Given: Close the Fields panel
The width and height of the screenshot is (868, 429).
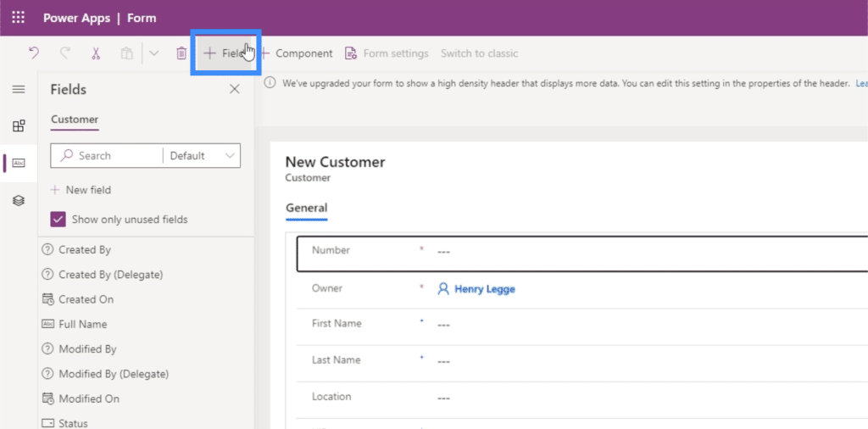Looking at the screenshot, I should tap(235, 89).
